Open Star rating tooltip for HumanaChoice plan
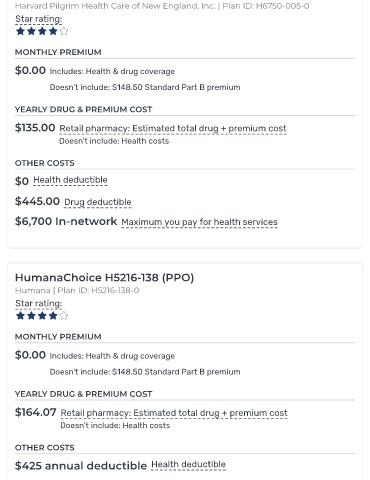 [x=39, y=303]
